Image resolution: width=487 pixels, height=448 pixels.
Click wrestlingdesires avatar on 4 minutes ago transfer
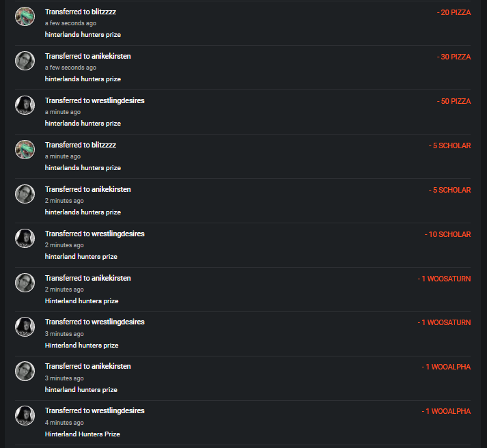pyautogui.click(x=25, y=416)
